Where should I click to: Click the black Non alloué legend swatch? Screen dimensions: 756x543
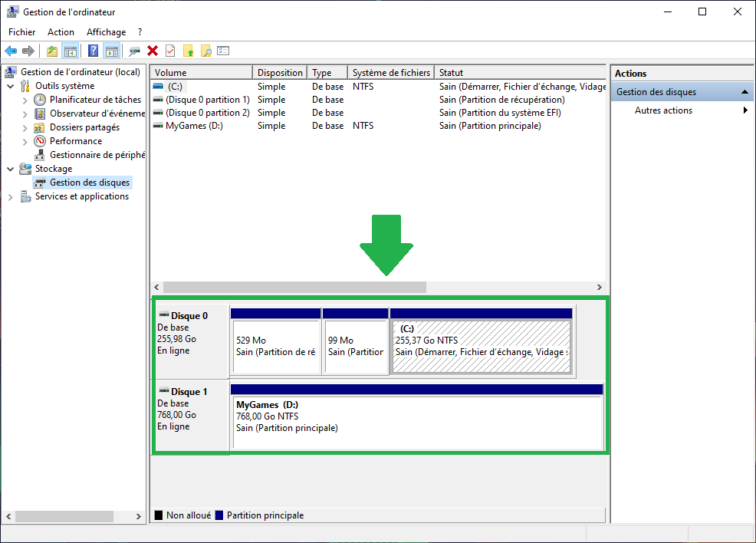159,515
